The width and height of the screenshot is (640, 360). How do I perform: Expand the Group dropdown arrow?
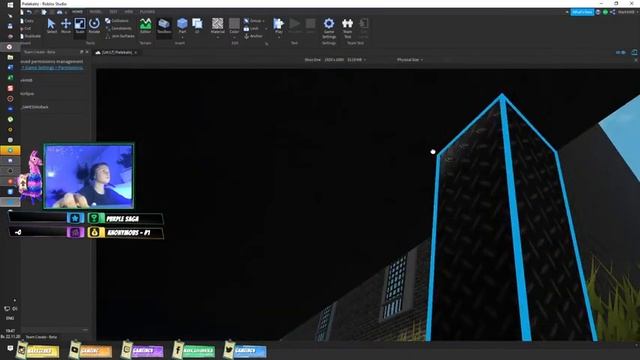click(263, 21)
